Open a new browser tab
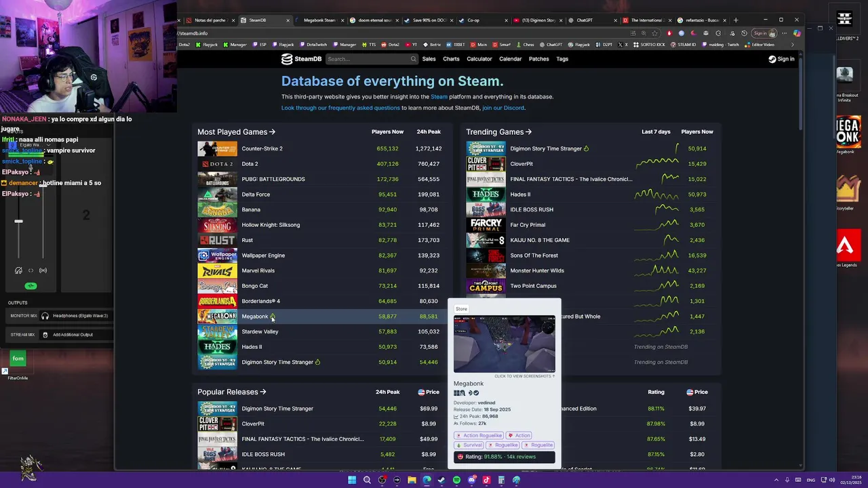 pos(736,20)
